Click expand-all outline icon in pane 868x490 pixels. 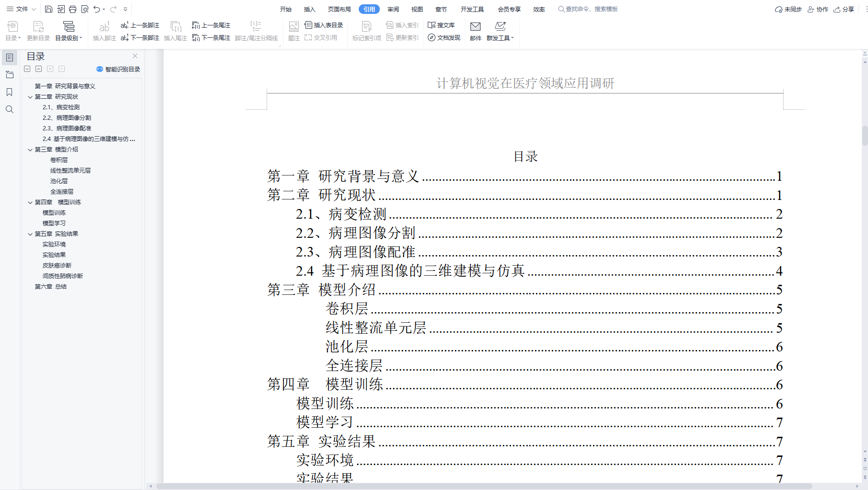27,69
